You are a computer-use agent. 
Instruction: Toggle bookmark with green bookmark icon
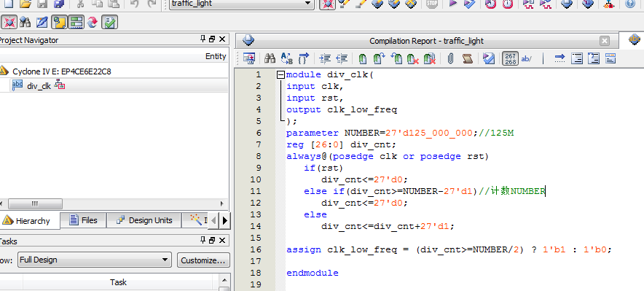[362, 58]
